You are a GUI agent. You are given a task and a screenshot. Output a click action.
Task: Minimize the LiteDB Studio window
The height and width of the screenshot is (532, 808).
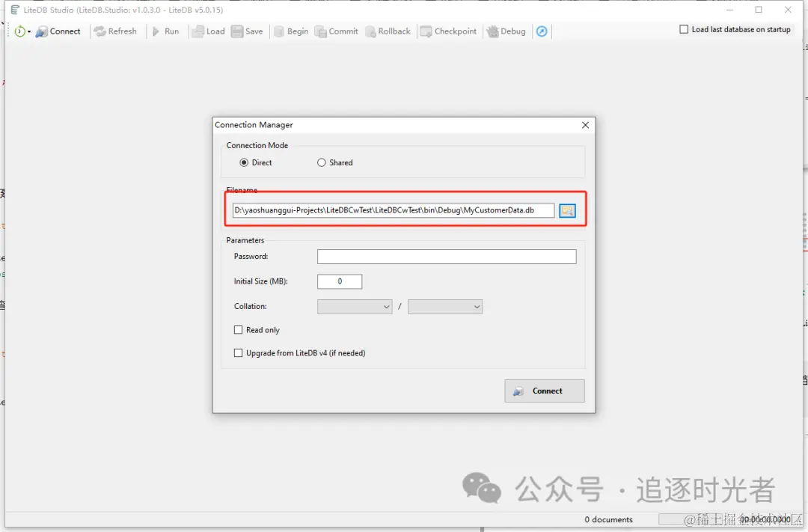point(729,10)
